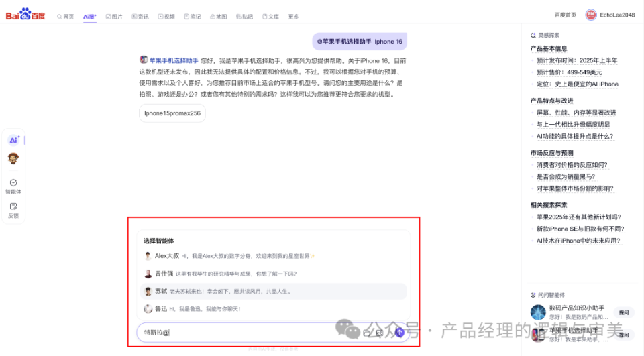Open 数码产品知识小助手 agent name
This screenshot has width=644, height=356.
pyautogui.click(x=577, y=308)
